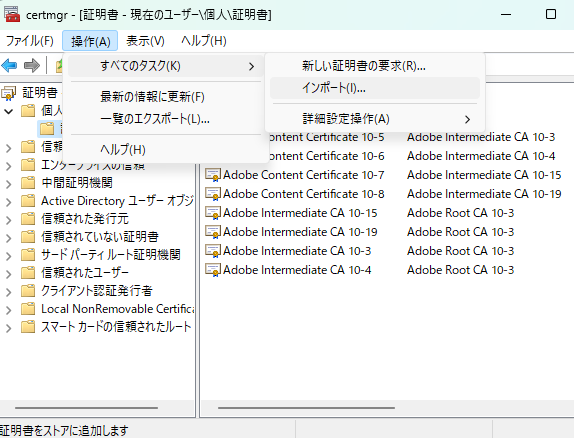The image size is (574, 438).
Task: Click the back arrow toolbar icon
Action: pos(9,66)
